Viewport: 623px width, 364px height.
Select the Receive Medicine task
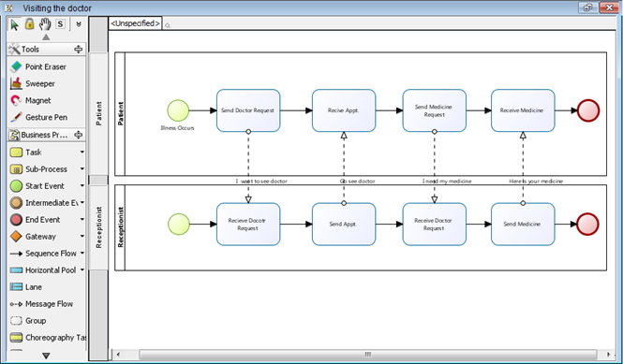coord(523,110)
